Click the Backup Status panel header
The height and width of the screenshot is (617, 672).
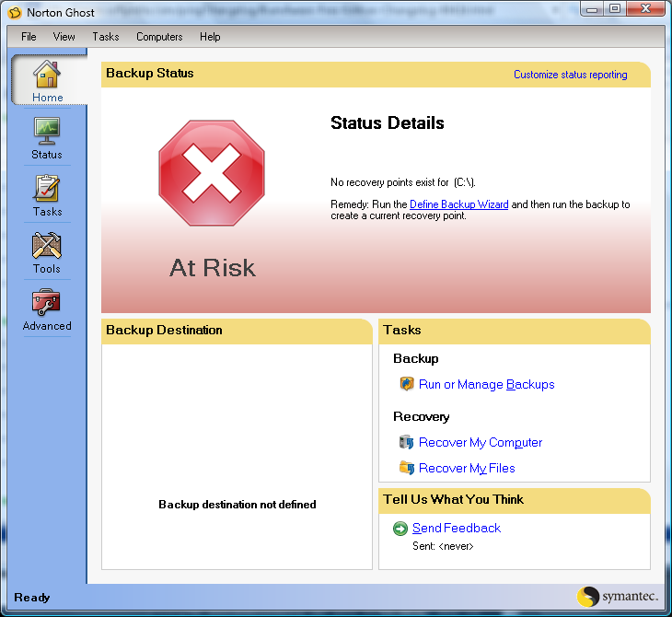click(376, 75)
